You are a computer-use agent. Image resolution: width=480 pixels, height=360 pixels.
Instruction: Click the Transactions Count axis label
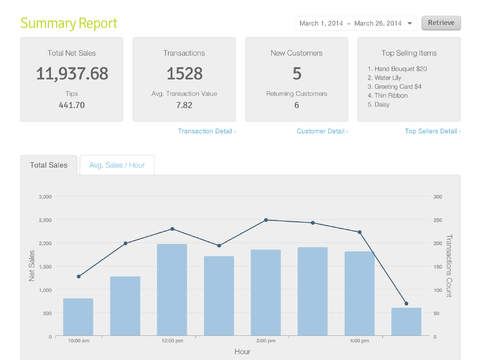(x=449, y=266)
